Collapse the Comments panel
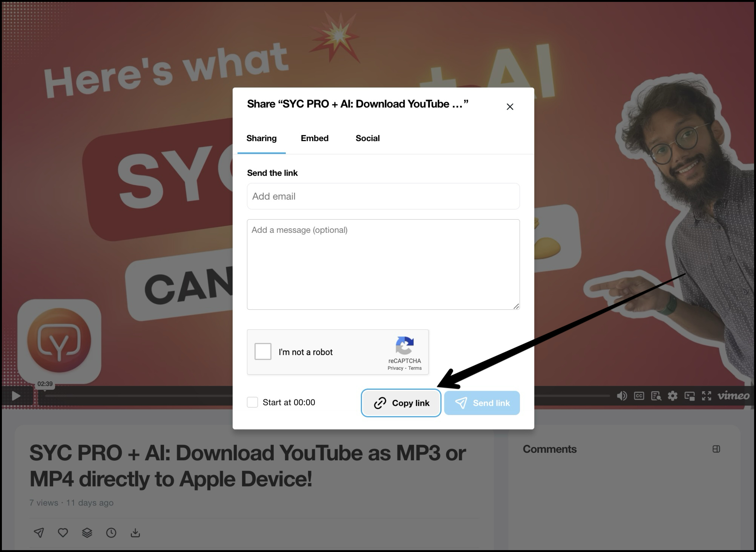This screenshot has width=756, height=552. [x=716, y=449]
